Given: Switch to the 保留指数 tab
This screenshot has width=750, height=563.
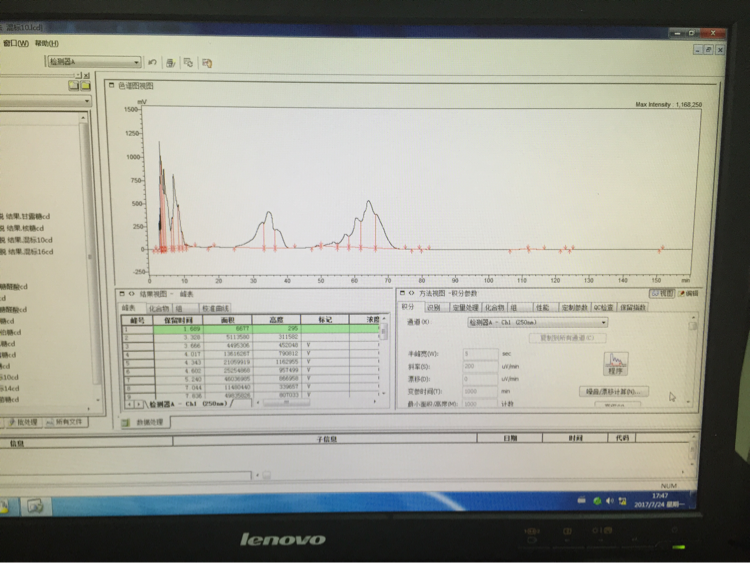Looking at the screenshot, I should 633,308.
